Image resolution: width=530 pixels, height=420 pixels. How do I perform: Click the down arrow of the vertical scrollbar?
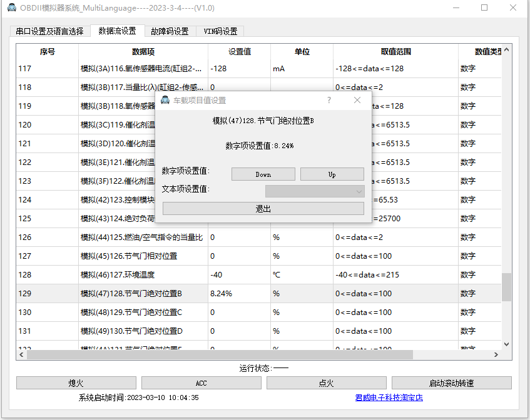tap(507, 344)
